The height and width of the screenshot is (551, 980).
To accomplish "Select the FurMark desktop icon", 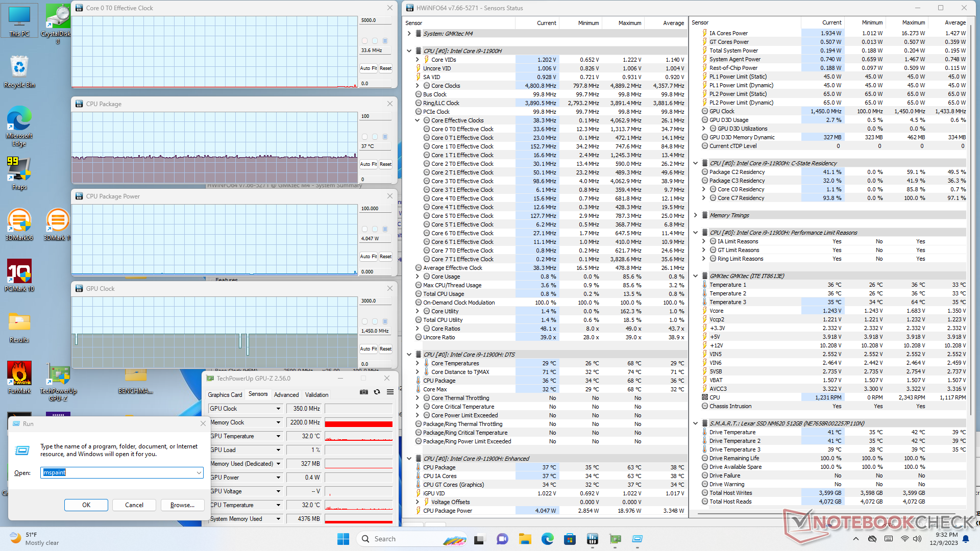I will tap(19, 378).
